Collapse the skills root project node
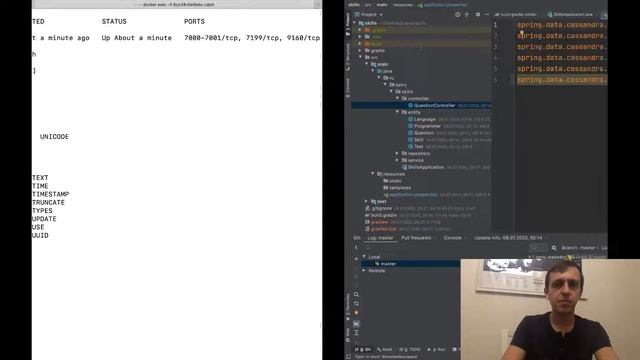Viewport: 640px width, 360px height. (x=355, y=23)
